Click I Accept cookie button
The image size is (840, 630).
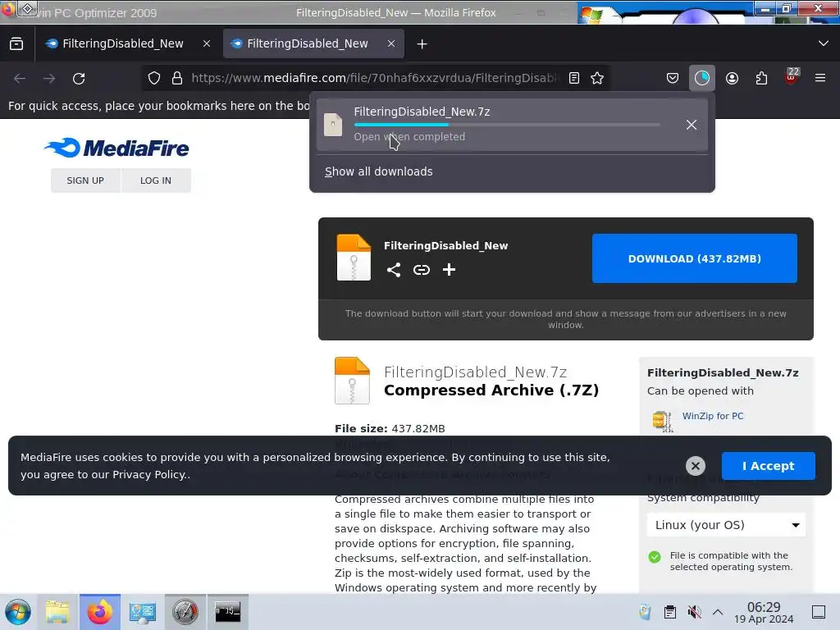(x=768, y=466)
